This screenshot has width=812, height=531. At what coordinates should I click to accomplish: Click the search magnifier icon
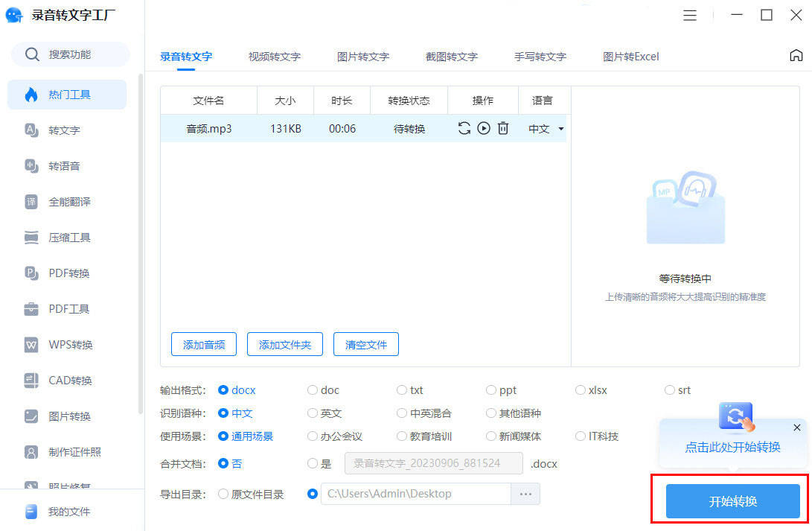[x=32, y=54]
